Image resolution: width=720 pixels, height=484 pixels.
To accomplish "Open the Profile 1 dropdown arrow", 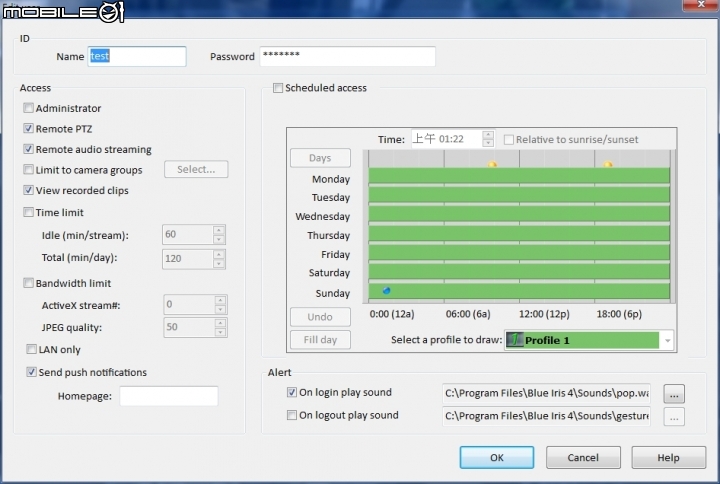I will pyautogui.click(x=667, y=340).
